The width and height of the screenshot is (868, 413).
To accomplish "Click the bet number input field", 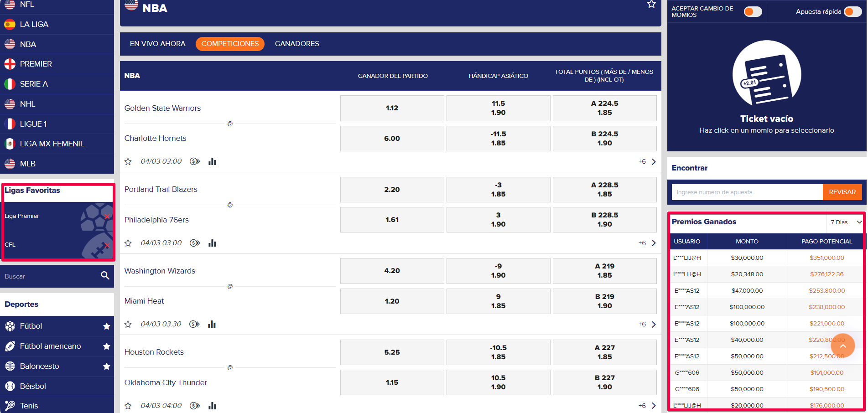I will pyautogui.click(x=747, y=192).
